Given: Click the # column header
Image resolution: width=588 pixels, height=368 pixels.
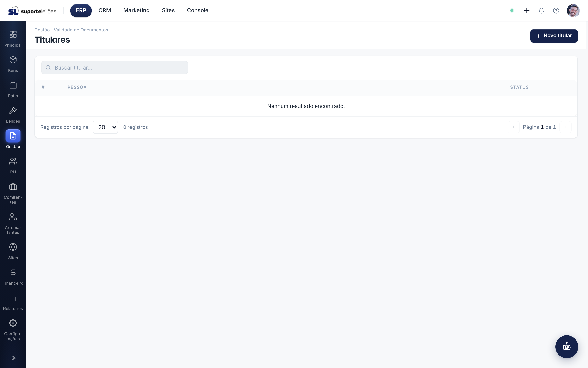Looking at the screenshot, I should click(x=43, y=87).
